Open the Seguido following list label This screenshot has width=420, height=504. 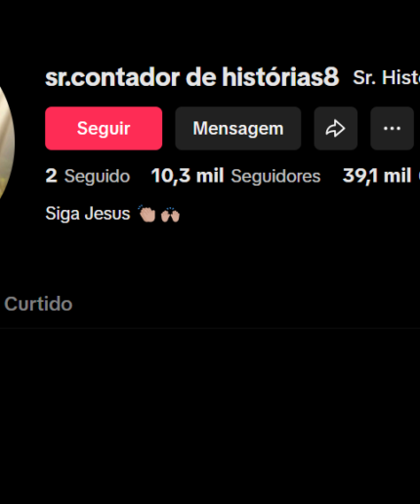pyautogui.click(x=97, y=177)
